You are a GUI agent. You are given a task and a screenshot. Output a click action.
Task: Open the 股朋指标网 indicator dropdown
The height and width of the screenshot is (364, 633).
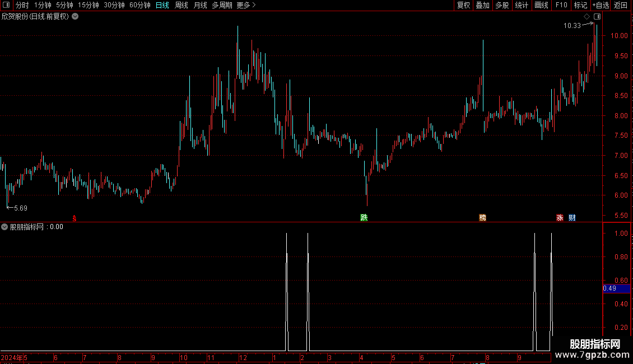pos(4,227)
